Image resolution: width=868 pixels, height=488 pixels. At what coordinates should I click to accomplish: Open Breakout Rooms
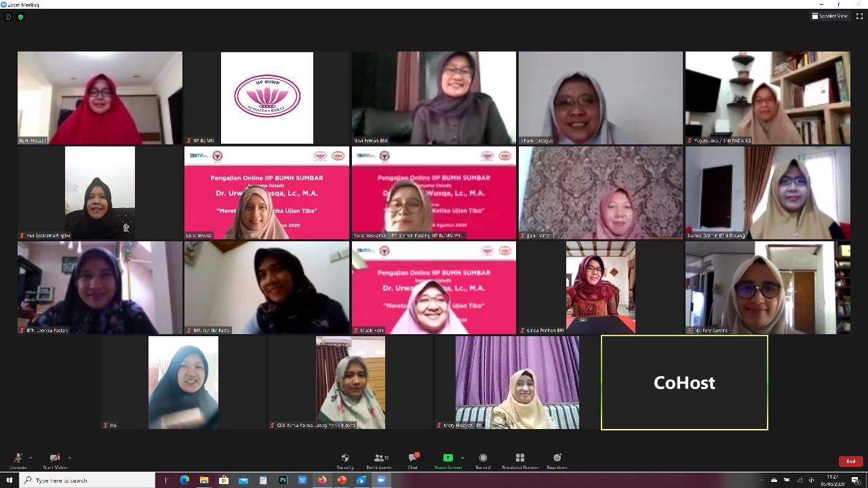click(x=520, y=461)
